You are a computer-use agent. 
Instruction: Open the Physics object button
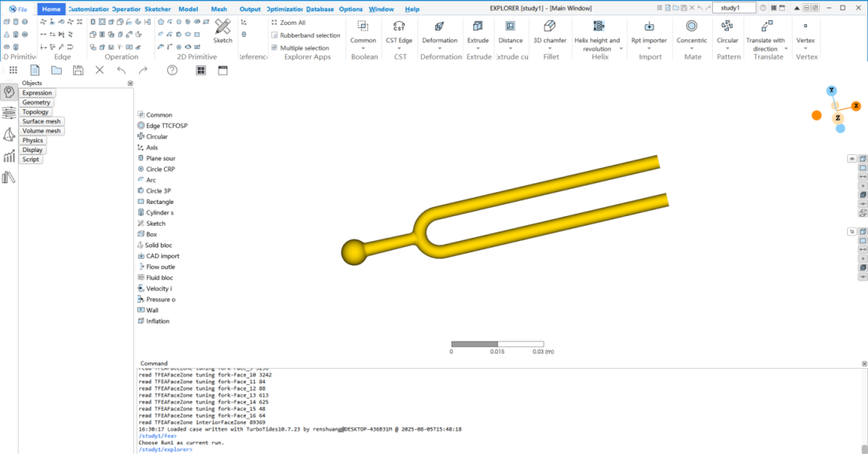point(33,140)
